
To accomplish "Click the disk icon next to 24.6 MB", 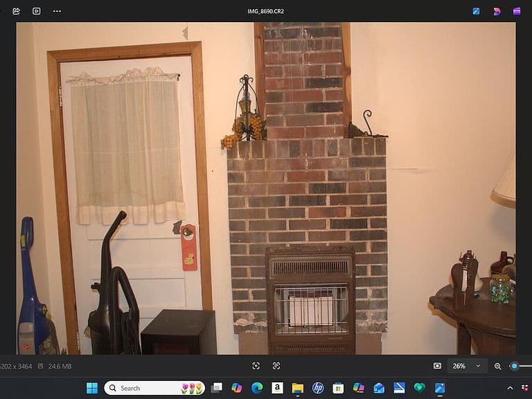I will 40,366.
